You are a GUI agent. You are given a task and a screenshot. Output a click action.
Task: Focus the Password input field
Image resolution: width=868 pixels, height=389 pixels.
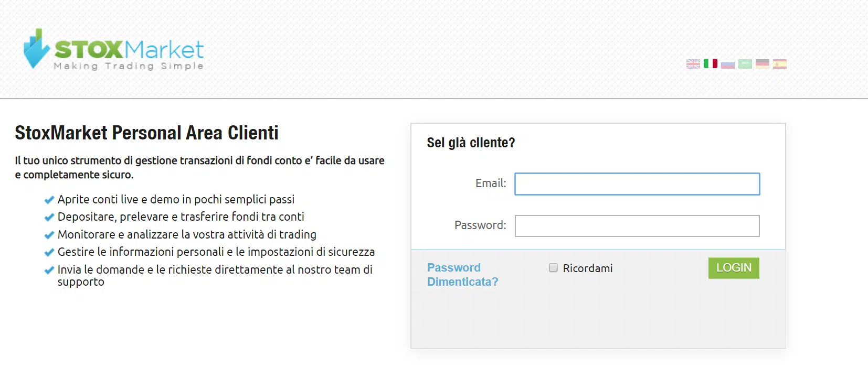click(637, 226)
